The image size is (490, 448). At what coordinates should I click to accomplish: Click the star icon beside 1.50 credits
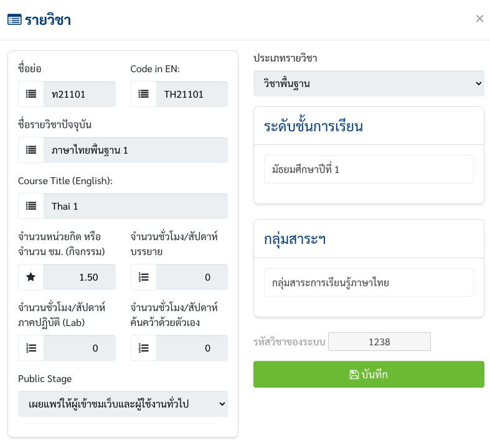pyautogui.click(x=31, y=277)
